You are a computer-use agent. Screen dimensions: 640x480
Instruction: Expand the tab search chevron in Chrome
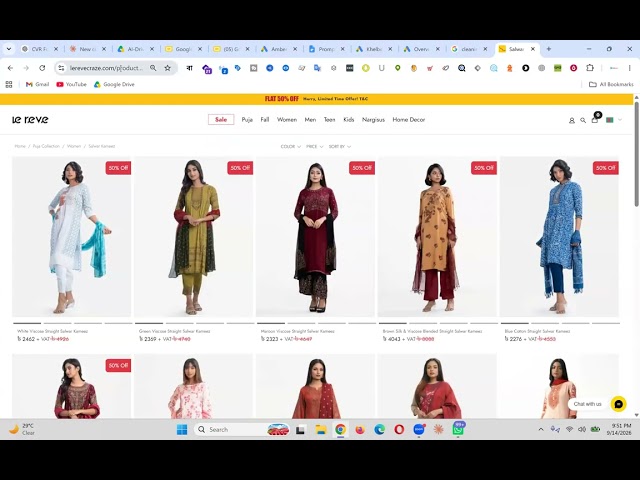pos(9,49)
